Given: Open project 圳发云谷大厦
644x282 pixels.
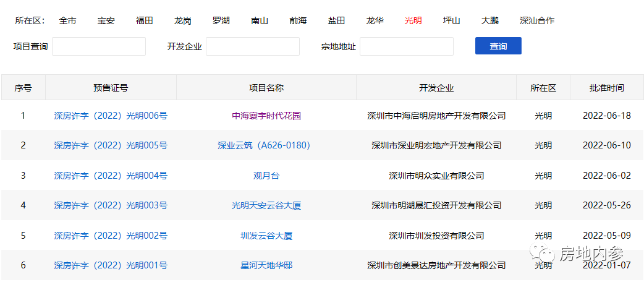Looking at the screenshot, I should pyautogui.click(x=266, y=236).
